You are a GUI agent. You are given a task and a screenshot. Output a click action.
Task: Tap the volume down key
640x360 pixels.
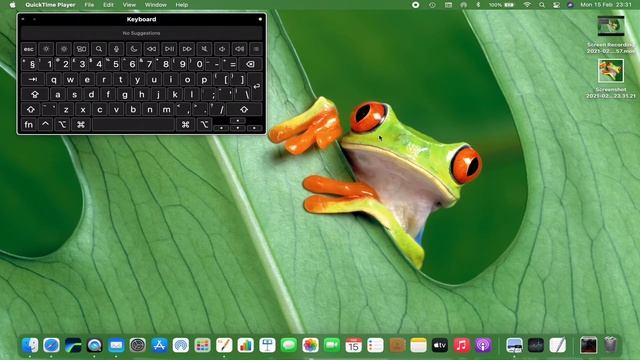point(222,49)
